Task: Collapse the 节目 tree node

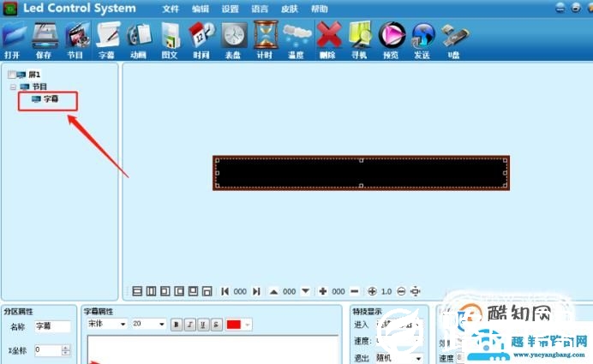Action: tap(13, 87)
